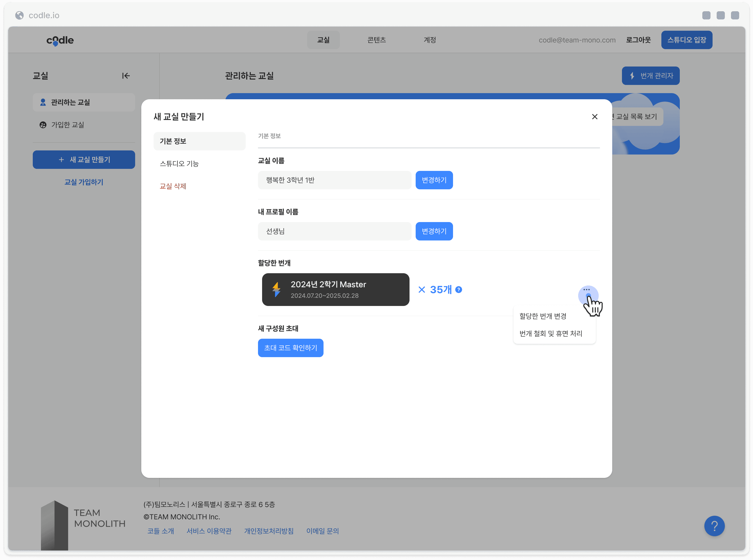The width and height of the screenshot is (753, 560).
Task: Close the 새 교실 만들기 dialog
Action: (595, 117)
